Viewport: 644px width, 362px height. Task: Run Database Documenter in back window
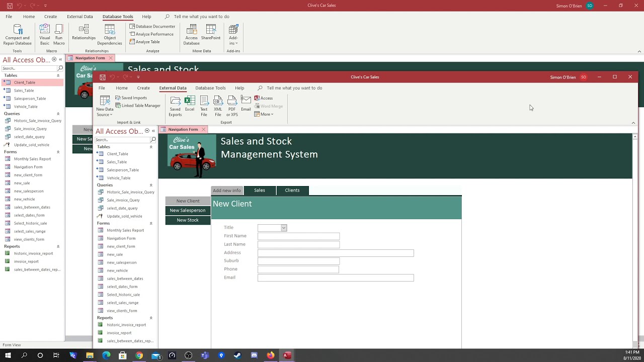[152, 26]
